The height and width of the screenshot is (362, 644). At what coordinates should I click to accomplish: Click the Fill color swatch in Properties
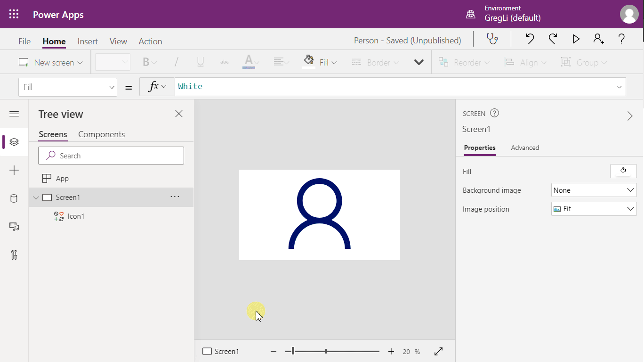623,171
